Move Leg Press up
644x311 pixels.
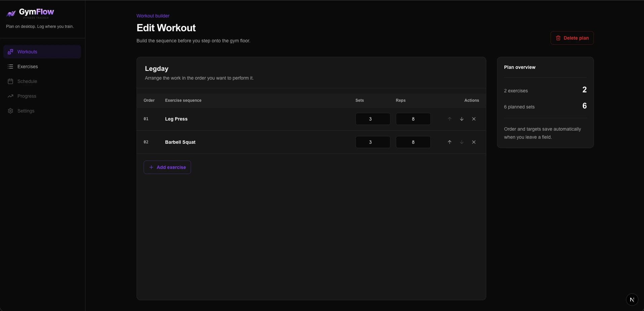click(450, 119)
